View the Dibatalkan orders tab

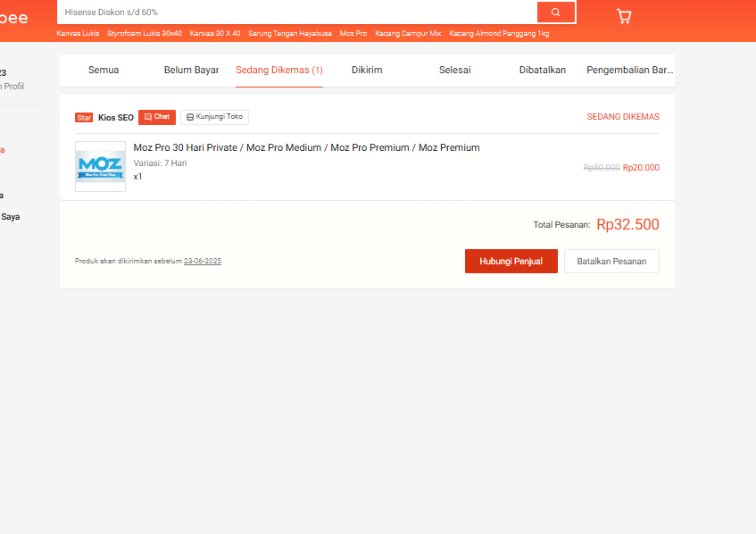point(543,70)
